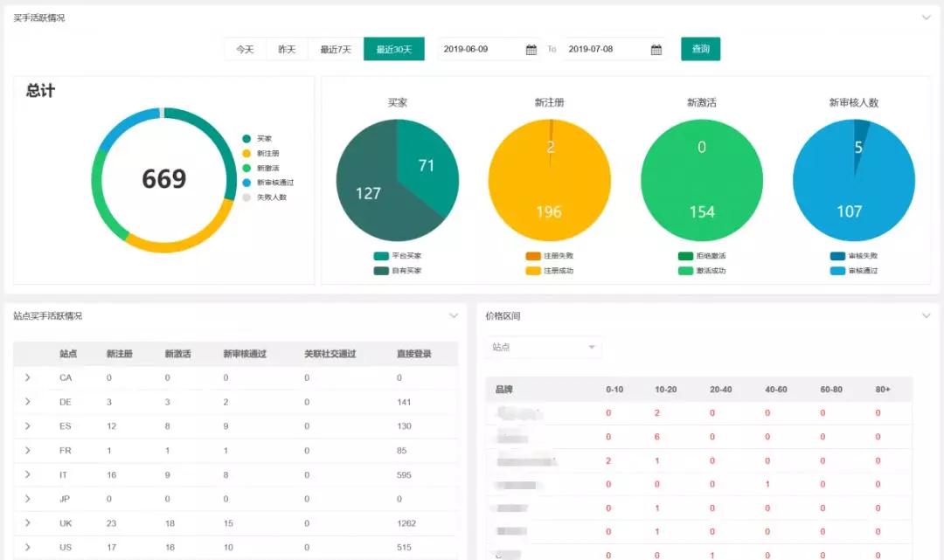This screenshot has width=944, height=560.
Task: Collapse the 站点买手活跃情况 panel chevron
Action: coord(454,315)
